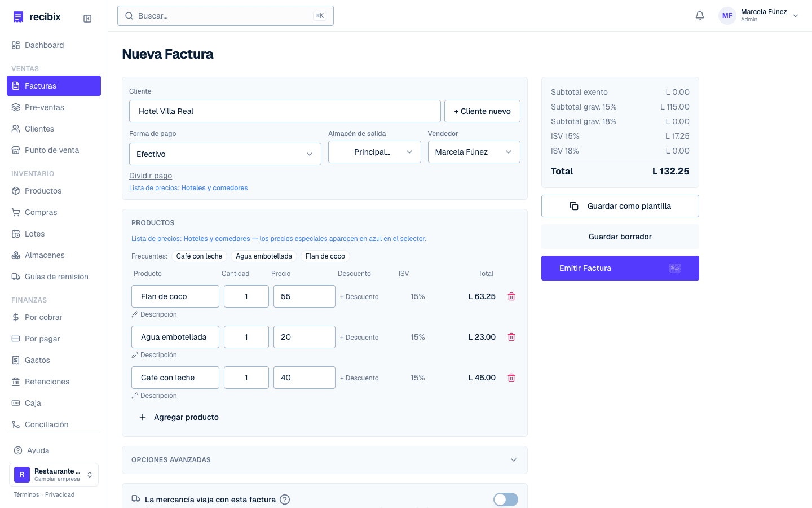
Task: Open Gastos page
Action: (54, 360)
